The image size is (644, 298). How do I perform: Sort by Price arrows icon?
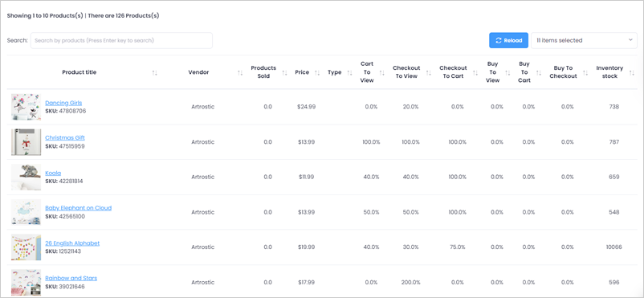pyautogui.click(x=317, y=73)
